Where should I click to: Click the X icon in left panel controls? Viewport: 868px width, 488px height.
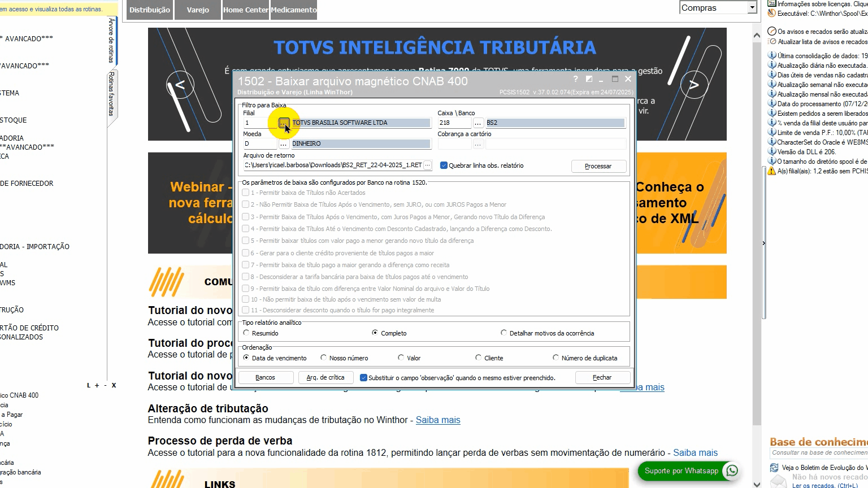click(x=114, y=385)
